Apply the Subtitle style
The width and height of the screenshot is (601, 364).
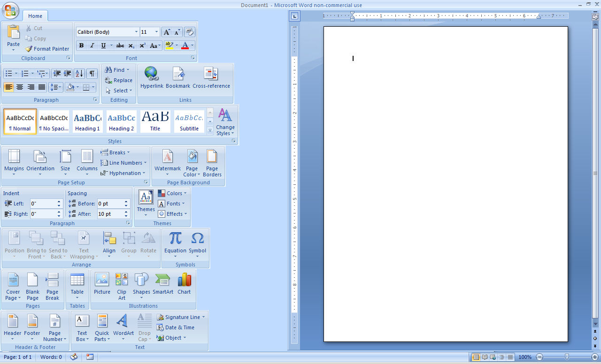[x=189, y=121]
